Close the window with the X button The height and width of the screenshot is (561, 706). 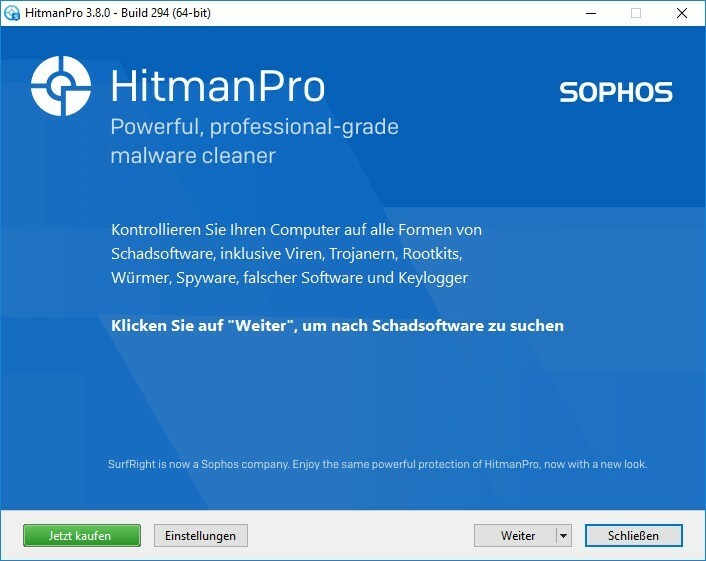click(682, 13)
